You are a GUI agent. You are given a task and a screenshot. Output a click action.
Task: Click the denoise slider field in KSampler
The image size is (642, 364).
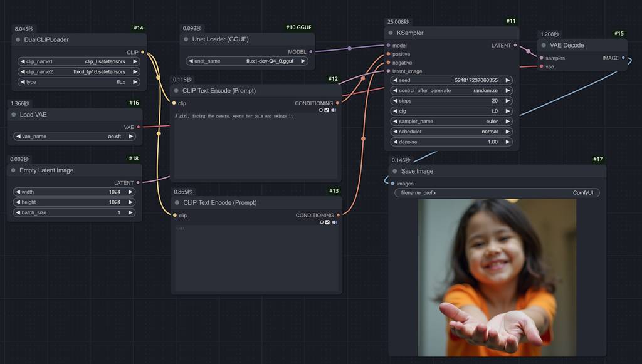[x=451, y=142]
